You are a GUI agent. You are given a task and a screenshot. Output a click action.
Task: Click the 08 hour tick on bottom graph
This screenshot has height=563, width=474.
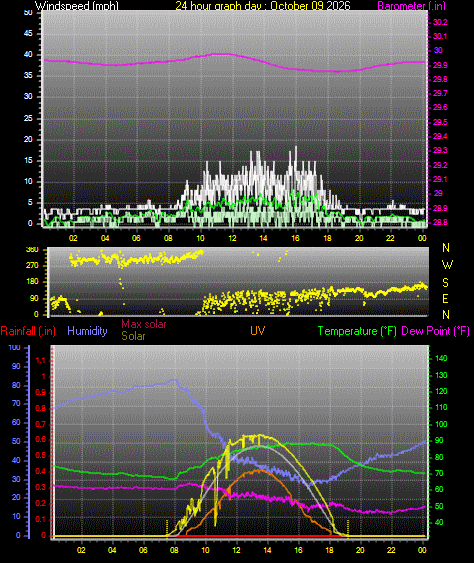pos(174,550)
